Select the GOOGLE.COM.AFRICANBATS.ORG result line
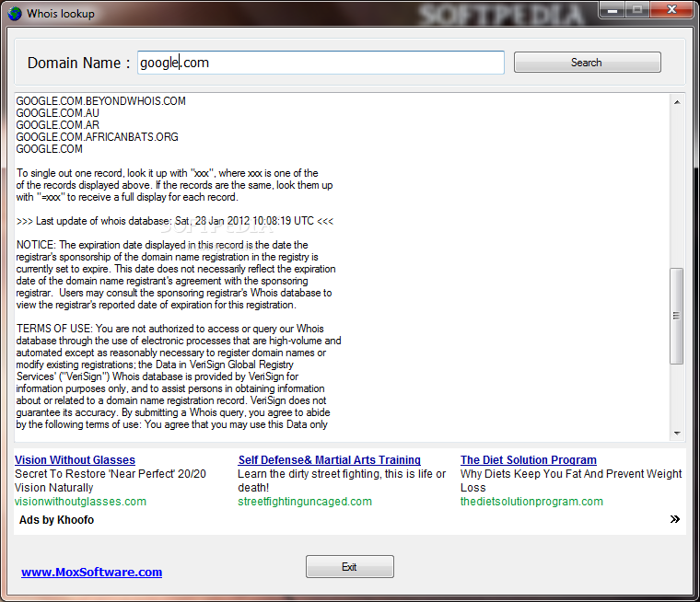This screenshot has height=602, width=700. [98, 137]
